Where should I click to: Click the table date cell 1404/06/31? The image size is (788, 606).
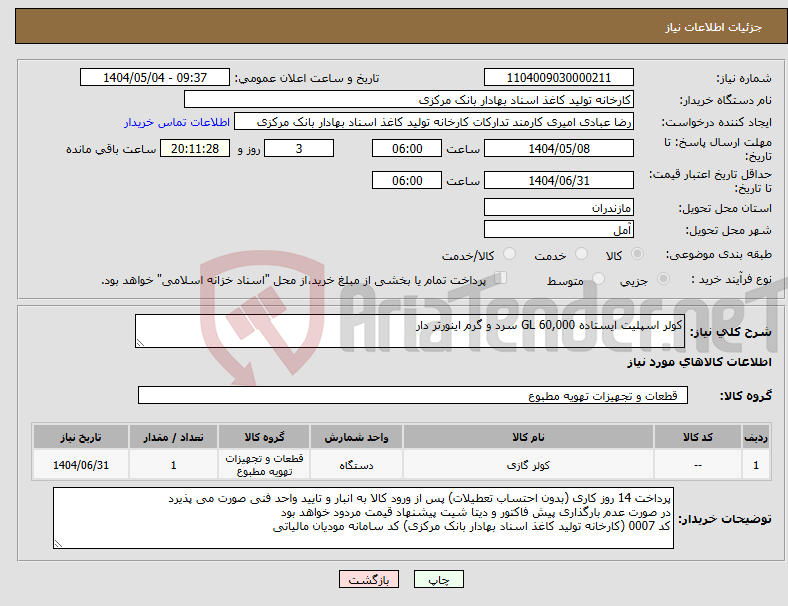click(81, 465)
